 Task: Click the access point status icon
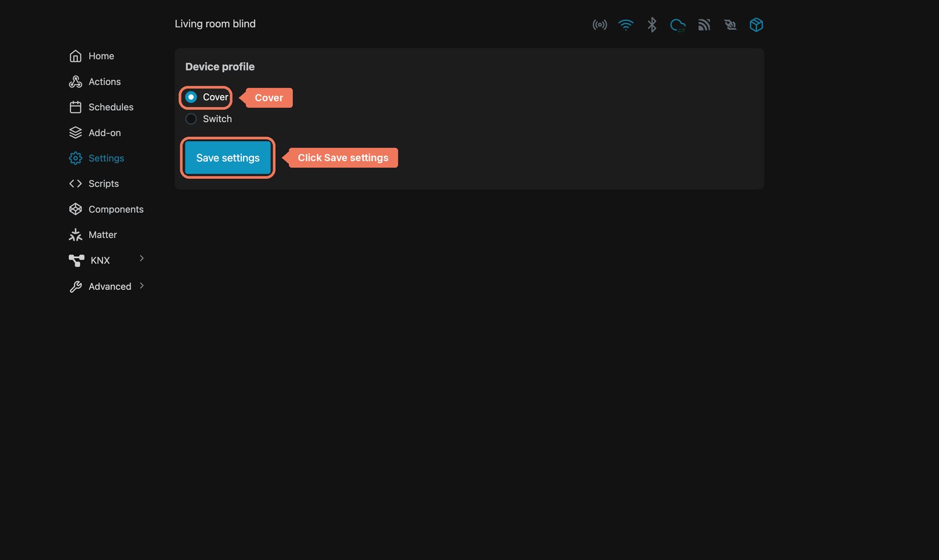click(599, 25)
